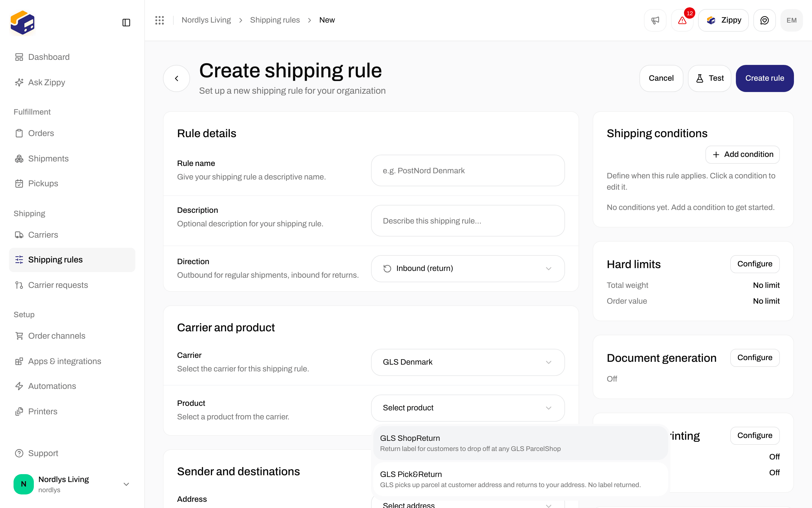Click the Pickups calendar icon
The image size is (812, 508).
(19, 183)
